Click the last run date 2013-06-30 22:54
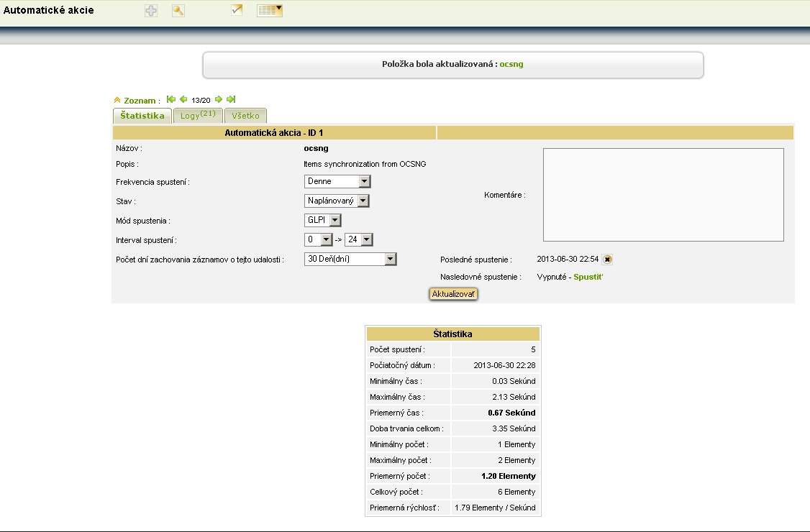810x532 pixels. pyautogui.click(x=568, y=260)
